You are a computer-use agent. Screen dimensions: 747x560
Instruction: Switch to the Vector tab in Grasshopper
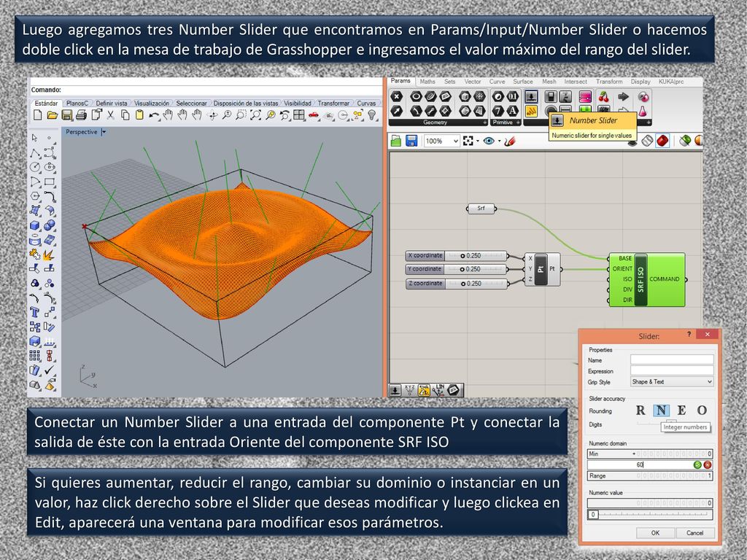(x=473, y=82)
